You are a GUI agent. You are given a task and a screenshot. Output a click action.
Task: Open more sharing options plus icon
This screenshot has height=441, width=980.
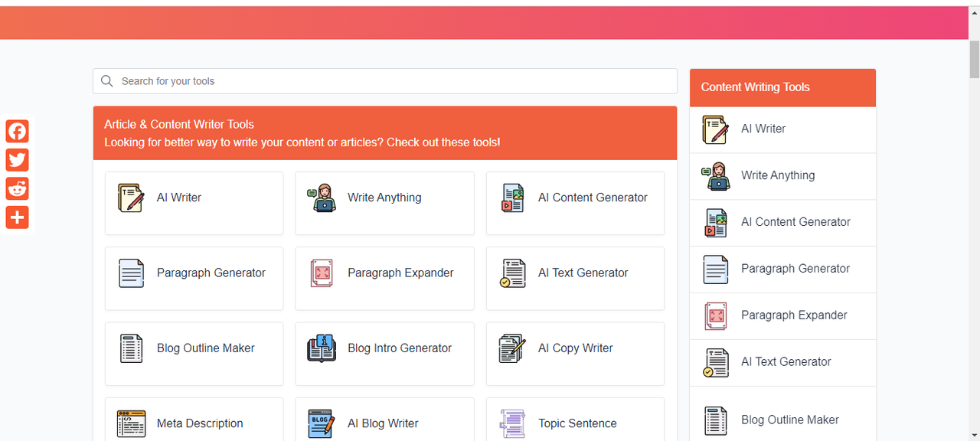coord(17,217)
